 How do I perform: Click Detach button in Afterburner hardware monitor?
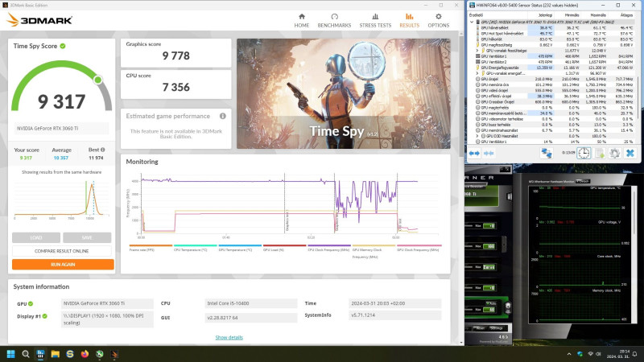[583, 181]
